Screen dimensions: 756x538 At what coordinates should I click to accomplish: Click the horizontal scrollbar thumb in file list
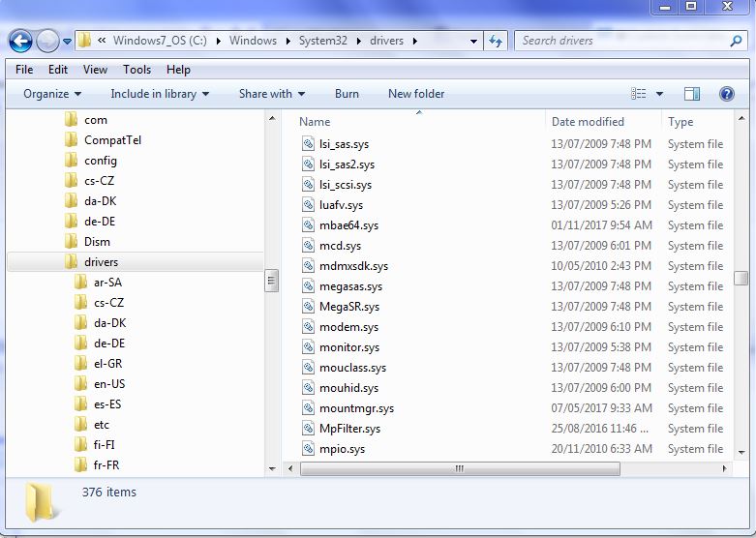point(460,468)
